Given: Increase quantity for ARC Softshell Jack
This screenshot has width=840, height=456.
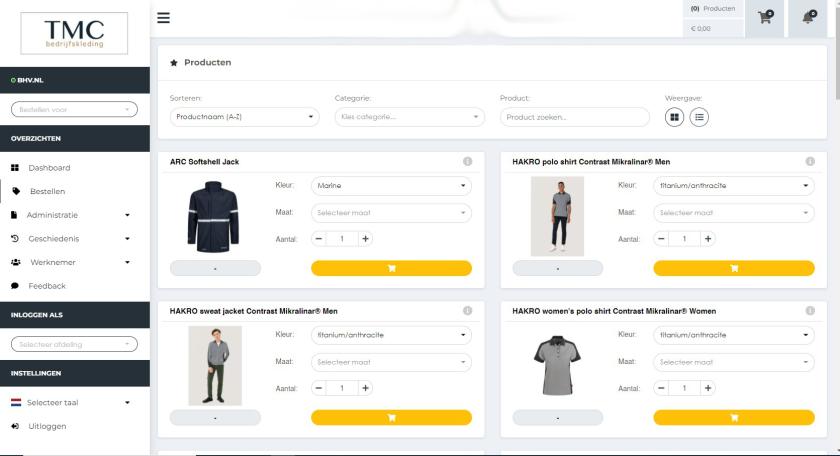Looking at the screenshot, I should click(365, 239).
